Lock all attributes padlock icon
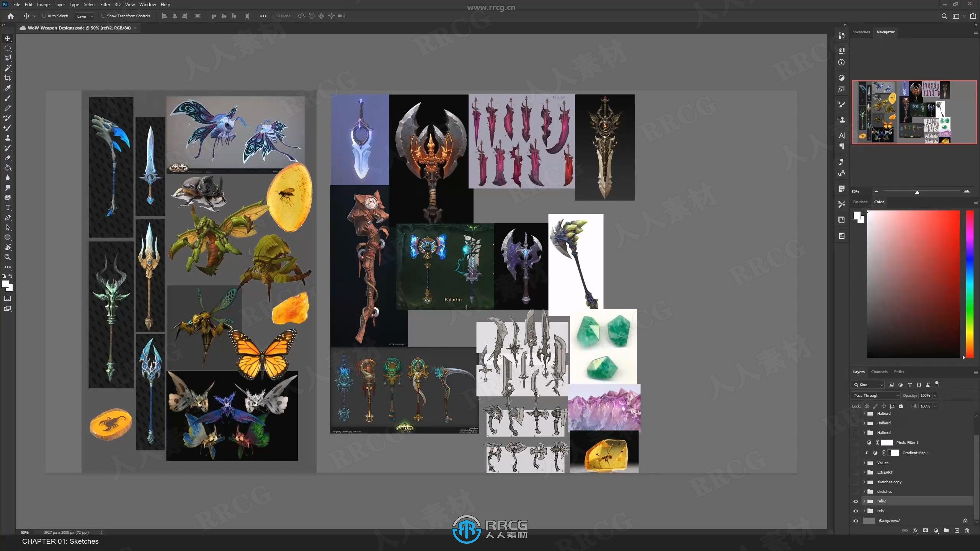 pos(901,406)
